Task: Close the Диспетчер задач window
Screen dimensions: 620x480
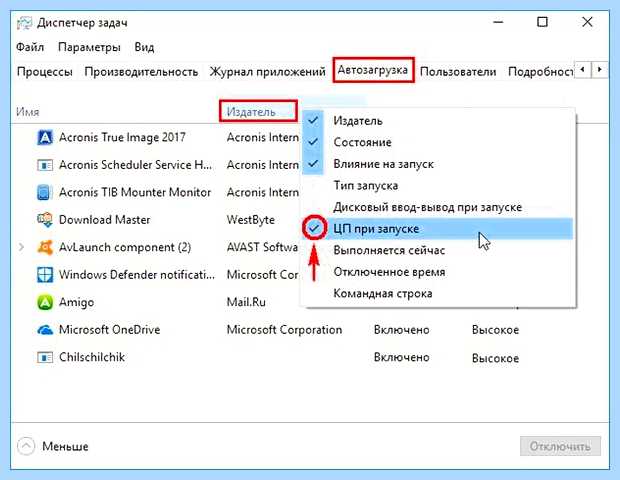Action: click(587, 22)
